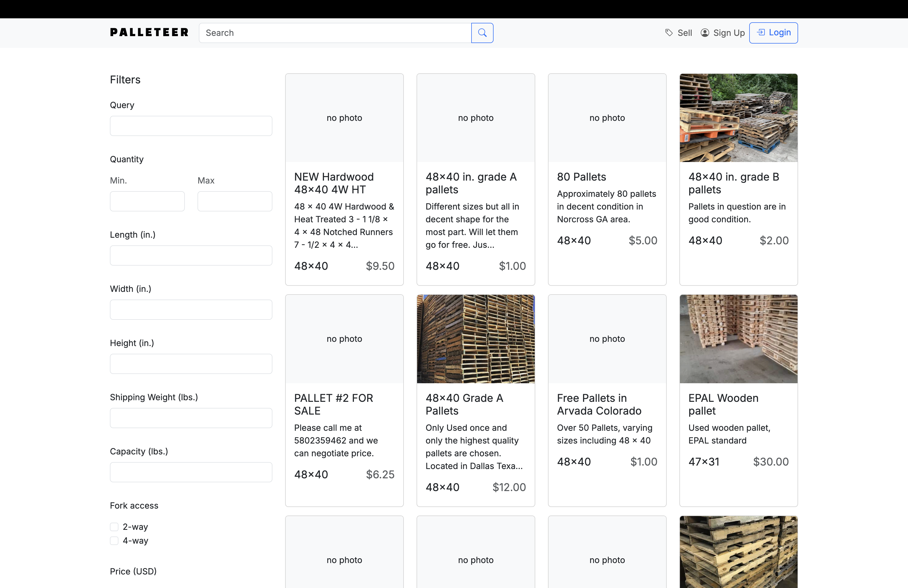The image size is (908, 588).
Task: Click the profile icon beside Sign Up
Action: (x=705, y=33)
